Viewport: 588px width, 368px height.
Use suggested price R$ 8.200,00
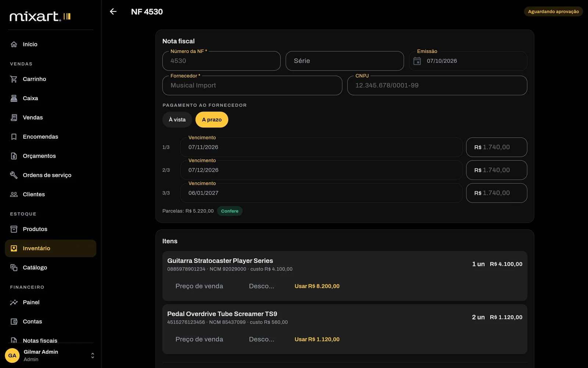(x=317, y=286)
